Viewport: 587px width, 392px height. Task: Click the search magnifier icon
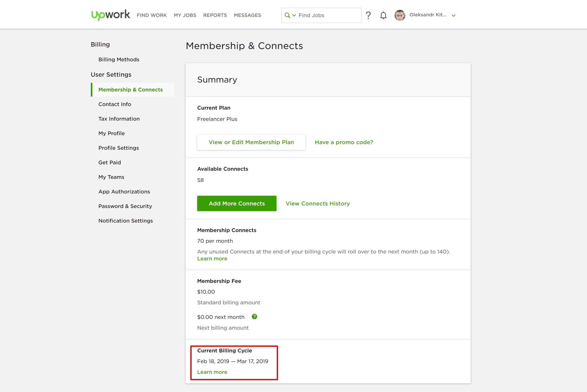point(287,15)
